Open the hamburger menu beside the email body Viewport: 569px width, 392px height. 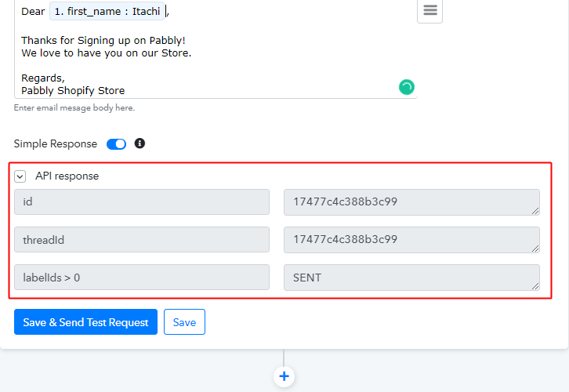click(430, 10)
